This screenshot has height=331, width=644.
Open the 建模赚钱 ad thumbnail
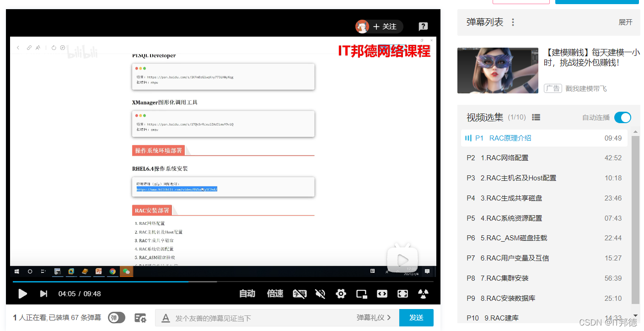pos(498,71)
